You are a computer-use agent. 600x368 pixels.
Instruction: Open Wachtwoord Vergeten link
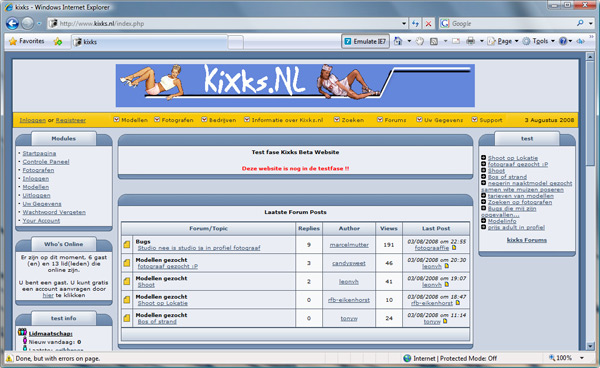click(x=54, y=212)
